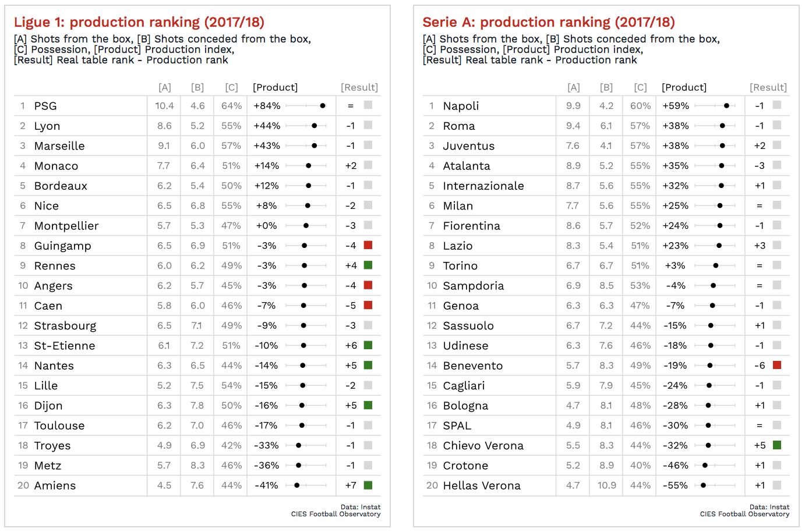This screenshot has height=532, width=805.
Task: Select the Atalanta team name
Action: point(467,166)
